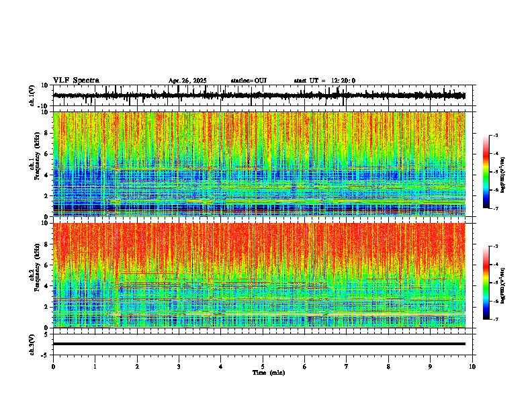Click the '-5' tick label of ch.3 axis
The width and height of the screenshot is (532, 411).
click(x=45, y=355)
